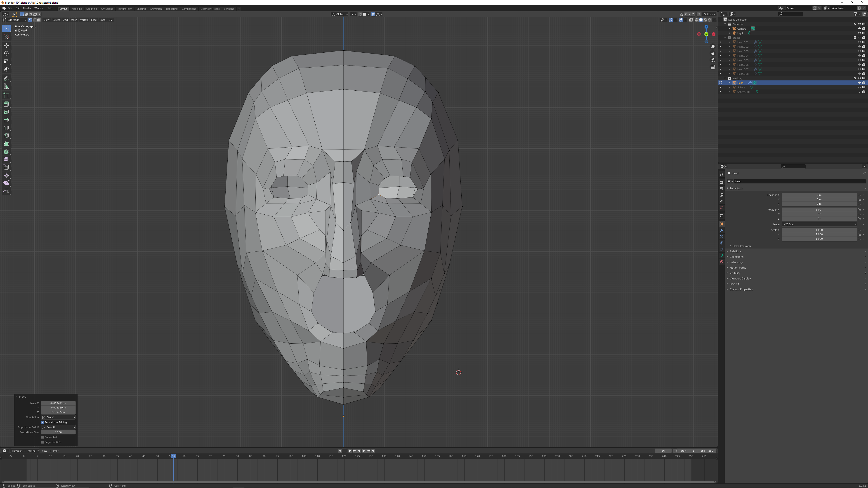This screenshot has width=868, height=488.
Task: Activate the Rotate tool
Action: (x=6, y=53)
